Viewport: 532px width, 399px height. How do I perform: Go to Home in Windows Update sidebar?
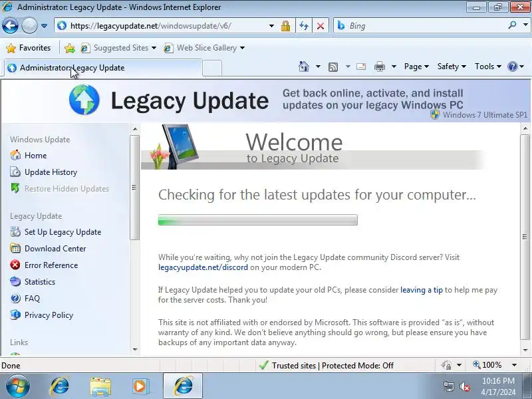(x=36, y=156)
